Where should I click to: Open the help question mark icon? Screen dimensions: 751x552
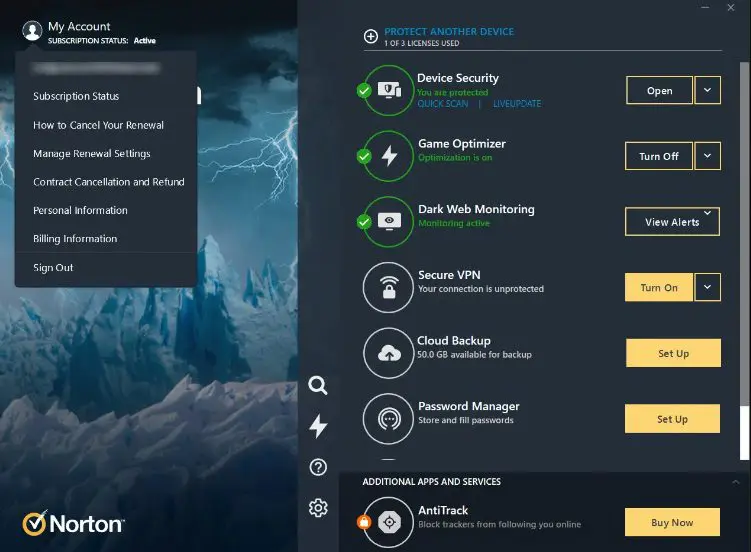[x=318, y=467]
